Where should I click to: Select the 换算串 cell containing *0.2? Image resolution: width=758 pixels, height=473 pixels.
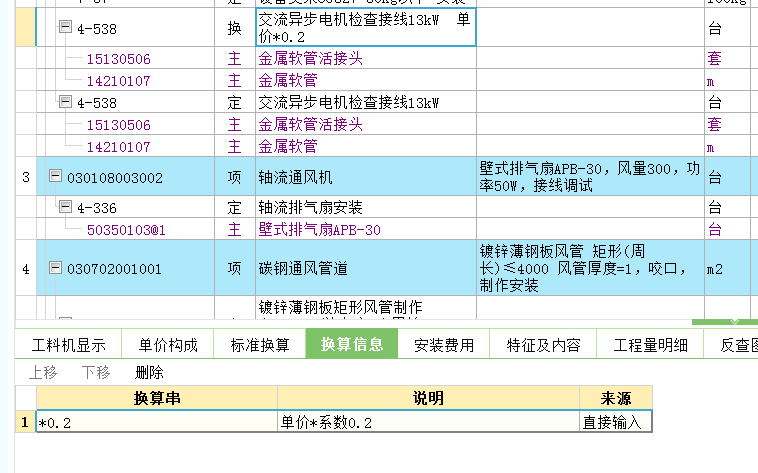(x=157, y=422)
